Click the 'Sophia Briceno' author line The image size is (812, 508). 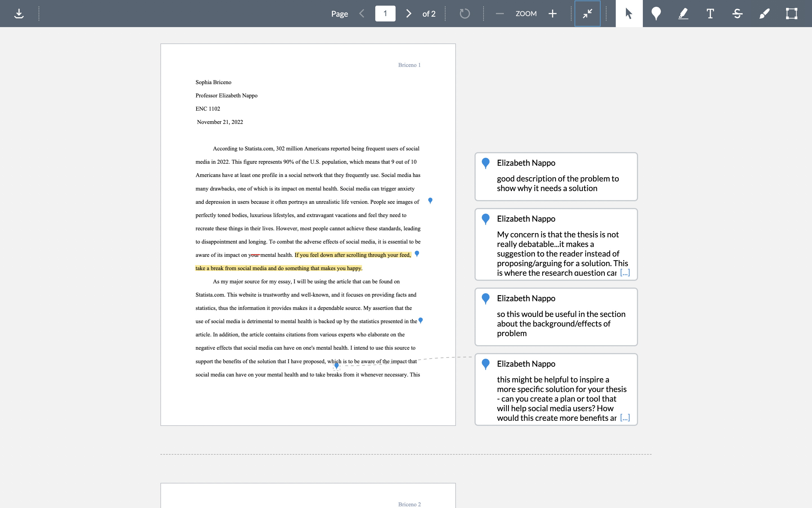213,82
